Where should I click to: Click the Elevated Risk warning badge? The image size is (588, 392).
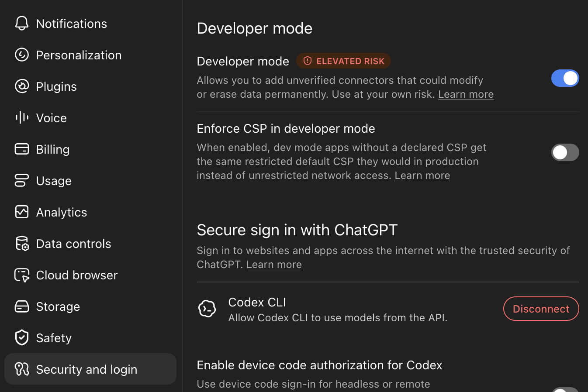click(x=344, y=61)
